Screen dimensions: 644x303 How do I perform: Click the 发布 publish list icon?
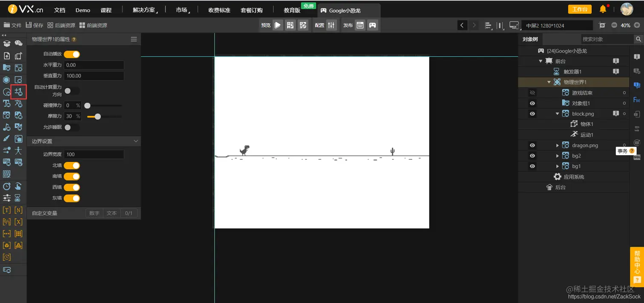point(360,25)
